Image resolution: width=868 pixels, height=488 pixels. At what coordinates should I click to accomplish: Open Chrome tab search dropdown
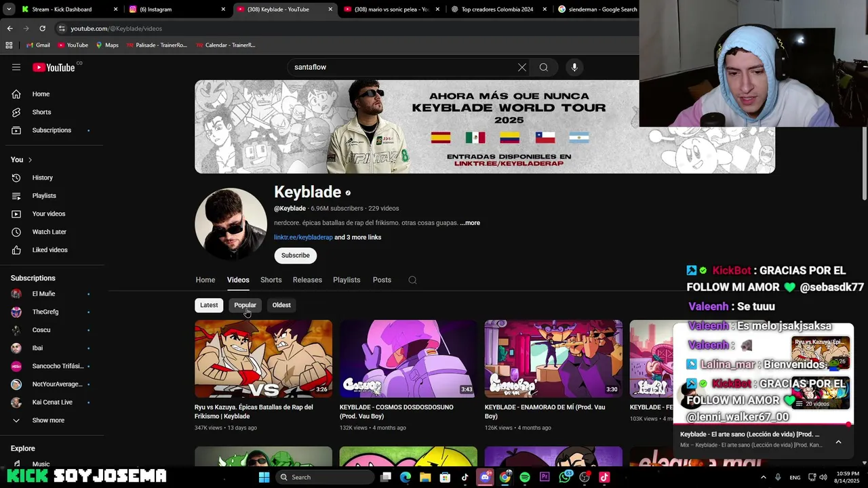point(9,9)
